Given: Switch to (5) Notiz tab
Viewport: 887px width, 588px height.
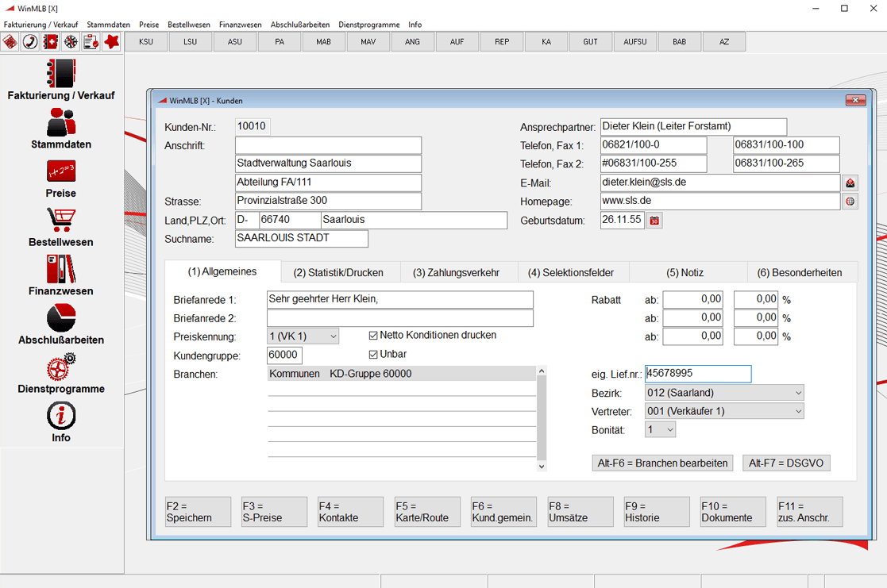Looking at the screenshot, I should pyautogui.click(x=685, y=272).
